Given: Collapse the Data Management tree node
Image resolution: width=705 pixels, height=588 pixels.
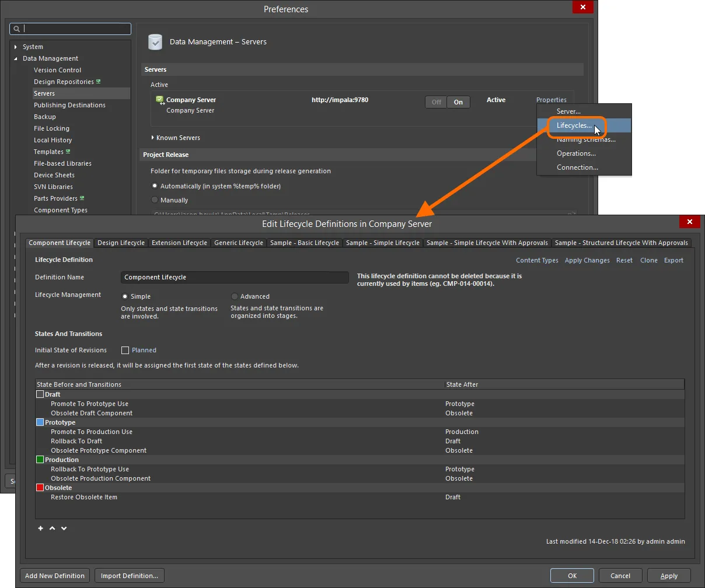Looking at the screenshot, I should tap(16, 58).
